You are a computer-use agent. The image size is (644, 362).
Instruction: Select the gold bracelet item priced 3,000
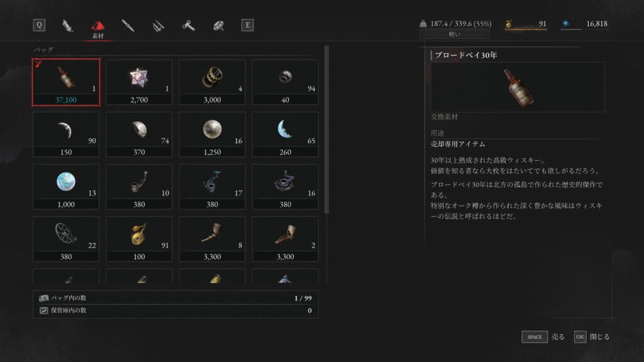click(212, 82)
